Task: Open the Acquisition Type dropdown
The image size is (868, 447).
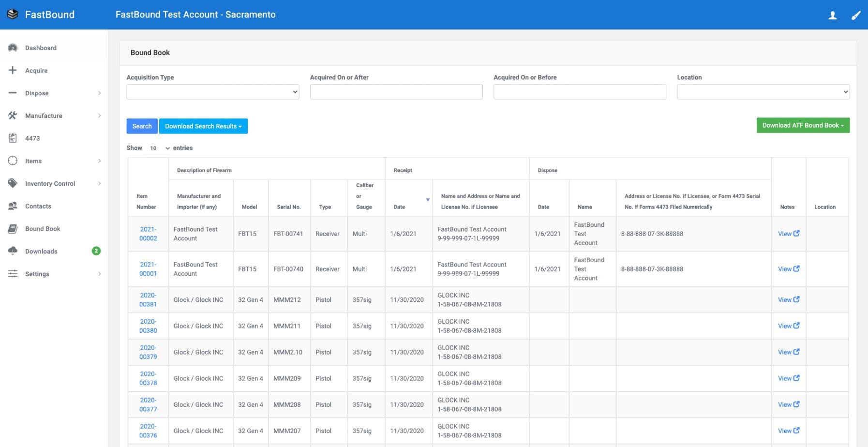Action: (213, 92)
